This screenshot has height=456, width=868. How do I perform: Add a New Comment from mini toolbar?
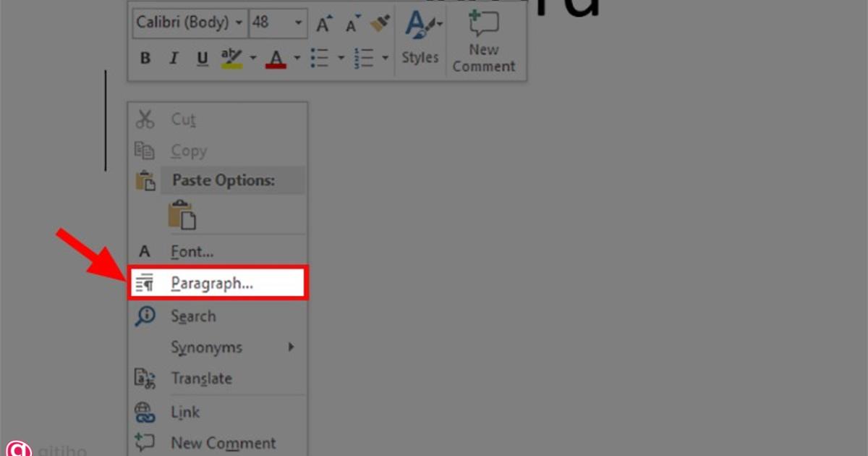pyautogui.click(x=484, y=41)
